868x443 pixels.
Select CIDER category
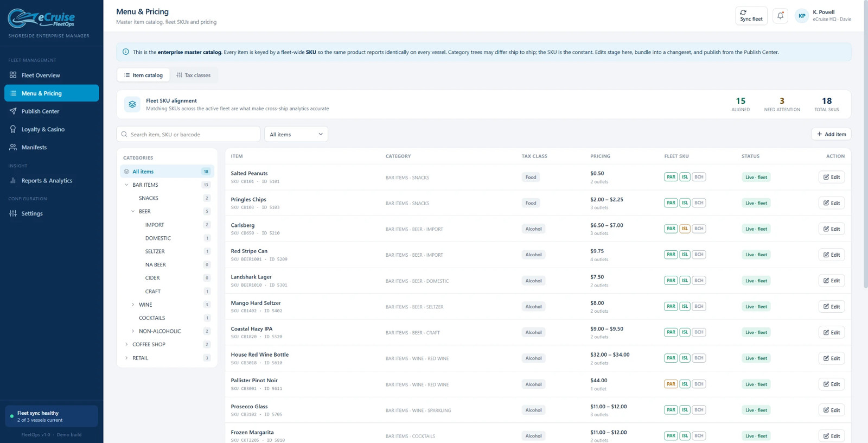[x=167, y=278]
